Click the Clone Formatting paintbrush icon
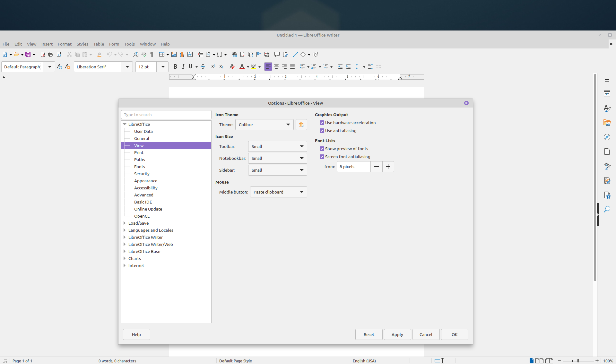 coord(99,55)
